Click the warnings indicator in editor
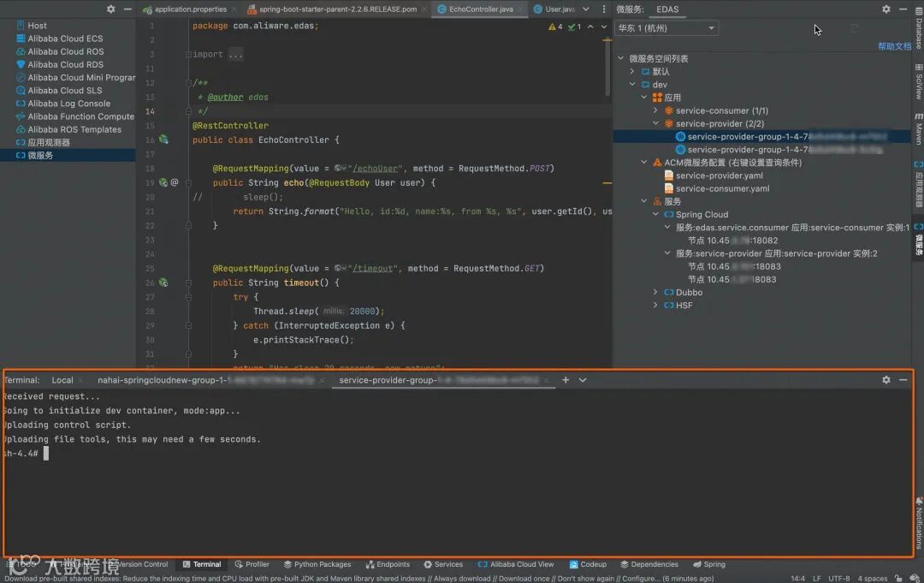 (555, 27)
